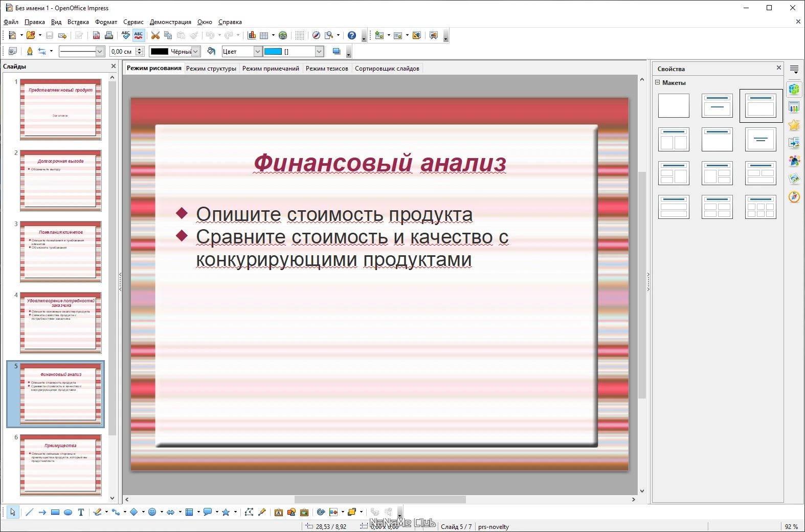Open OpenOffice Help question mark icon
This screenshot has width=805, height=532.
click(x=352, y=35)
